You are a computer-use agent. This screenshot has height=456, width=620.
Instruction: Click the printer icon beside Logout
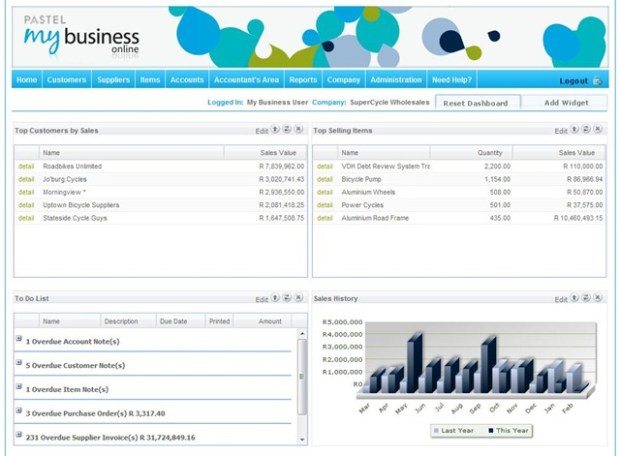pos(597,81)
